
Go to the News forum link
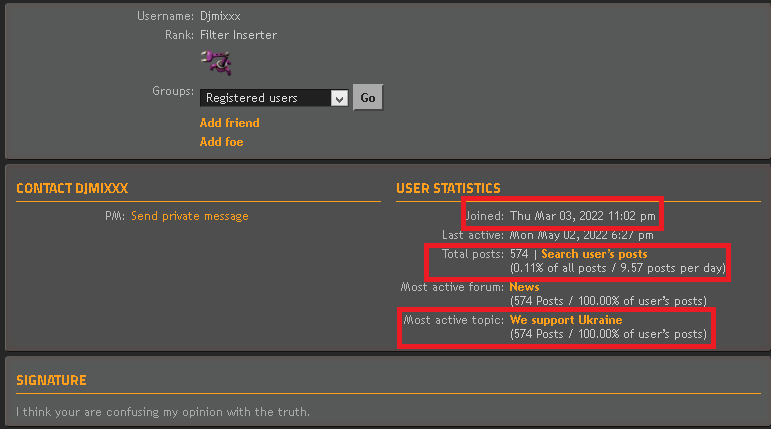click(x=524, y=287)
